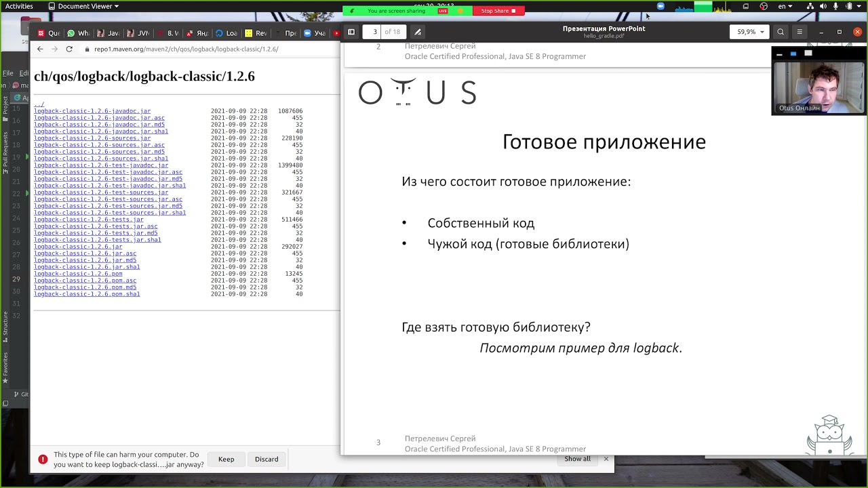The height and width of the screenshot is (488, 868).
Task: Open logback-classic-1.2.6-javadoc.jar link
Action: tap(92, 111)
